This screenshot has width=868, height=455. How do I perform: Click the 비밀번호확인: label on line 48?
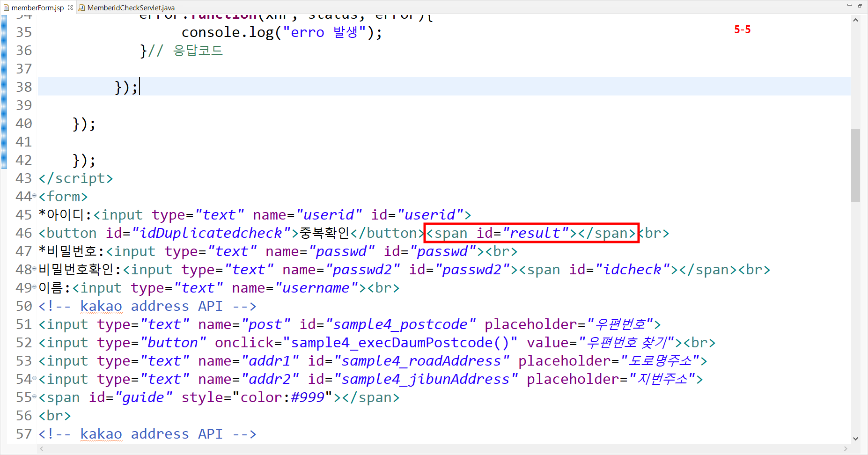pyautogui.click(x=81, y=270)
